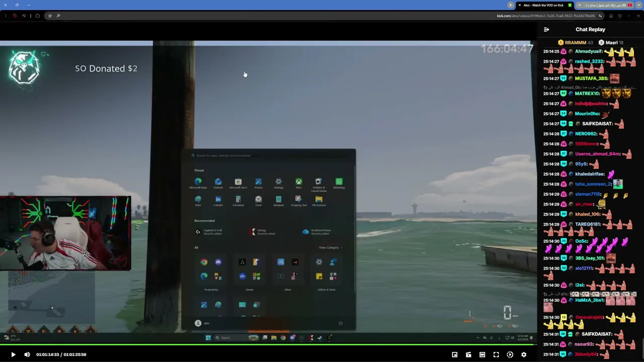This screenshot has height=362, width=644.
Task: Play the Kick VOD video
Action: 13,354
